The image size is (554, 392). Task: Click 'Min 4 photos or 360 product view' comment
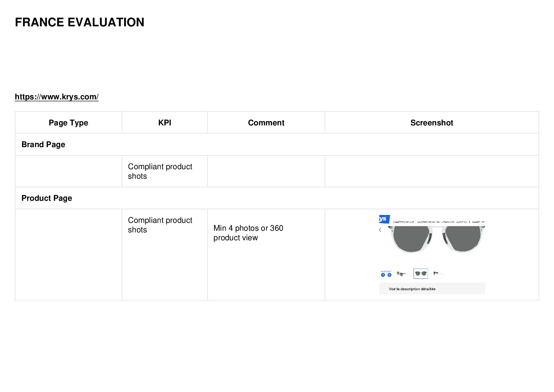click(x=248, y=233)
